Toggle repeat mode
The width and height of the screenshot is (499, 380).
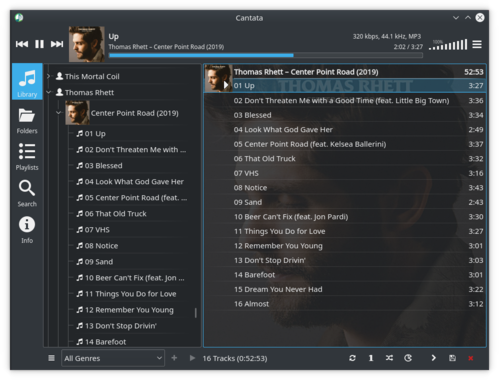coord(352,358)
